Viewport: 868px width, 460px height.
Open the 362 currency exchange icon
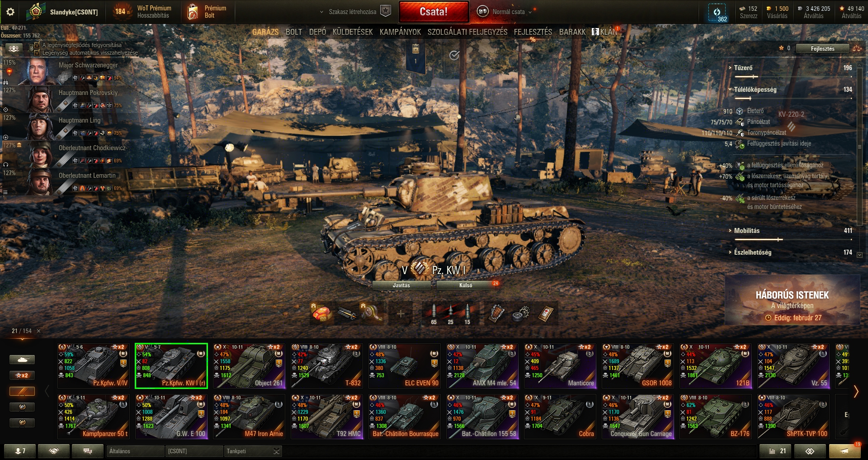[717, 13]
